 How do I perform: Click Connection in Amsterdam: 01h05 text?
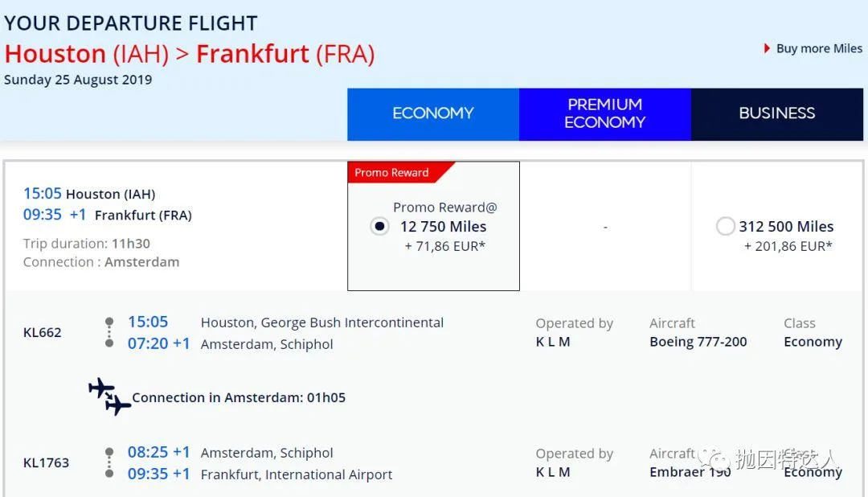(x=239, y=397)
